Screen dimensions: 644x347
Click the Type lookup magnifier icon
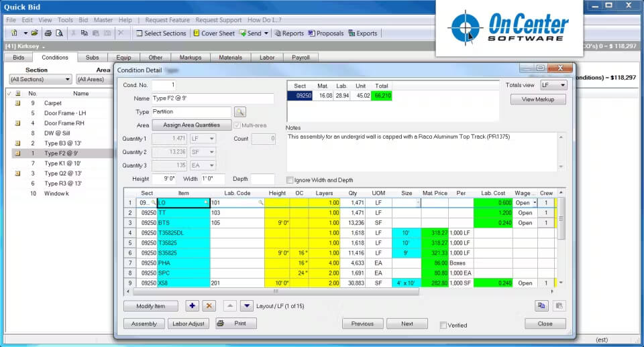240,112
